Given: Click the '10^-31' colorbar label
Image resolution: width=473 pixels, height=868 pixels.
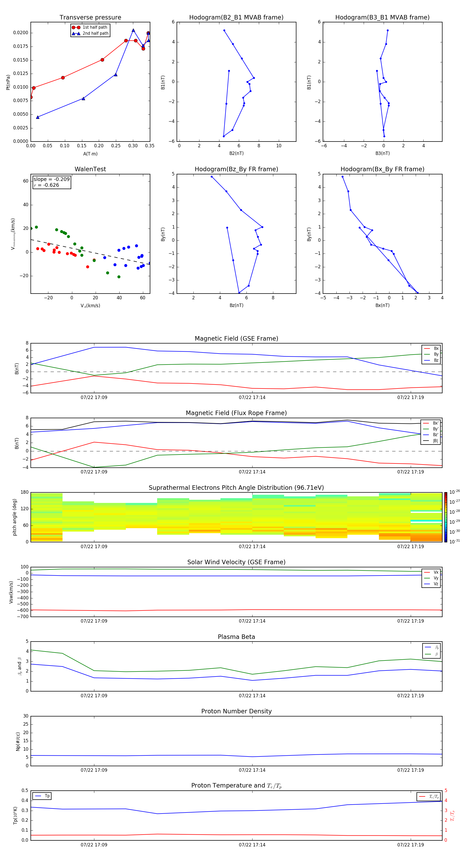Looking at the screenshot, I should coord(455,542).
